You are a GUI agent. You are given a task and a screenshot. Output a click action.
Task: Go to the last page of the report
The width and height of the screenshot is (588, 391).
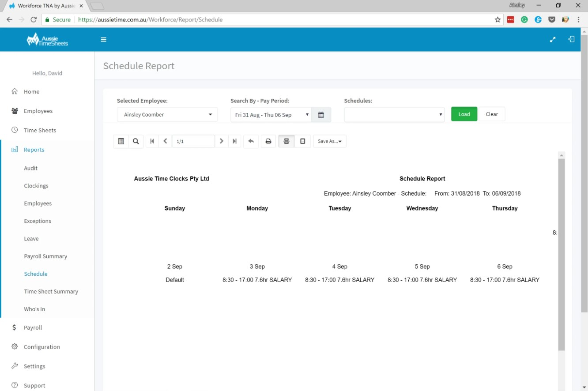pos(234,141)
